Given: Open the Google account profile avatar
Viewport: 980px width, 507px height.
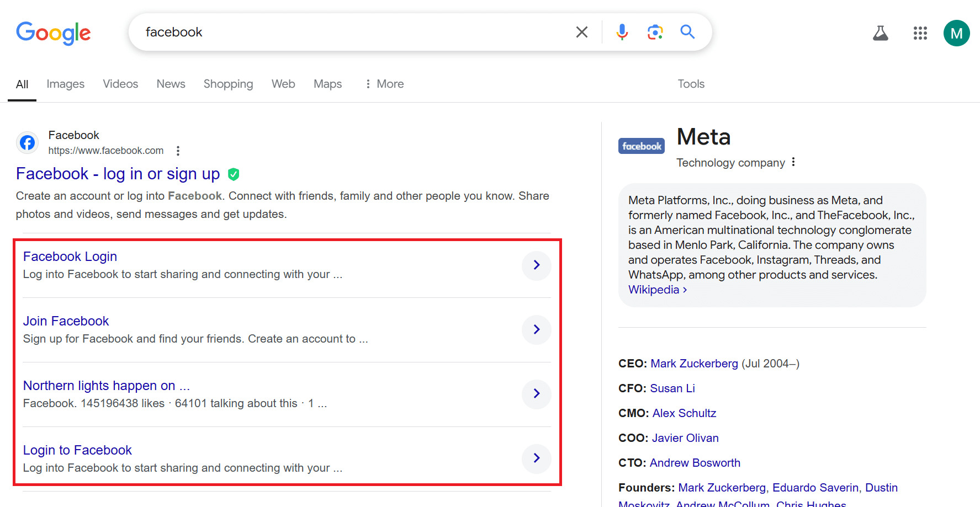Looking at the screenshot, I should [x=956, y=33].
